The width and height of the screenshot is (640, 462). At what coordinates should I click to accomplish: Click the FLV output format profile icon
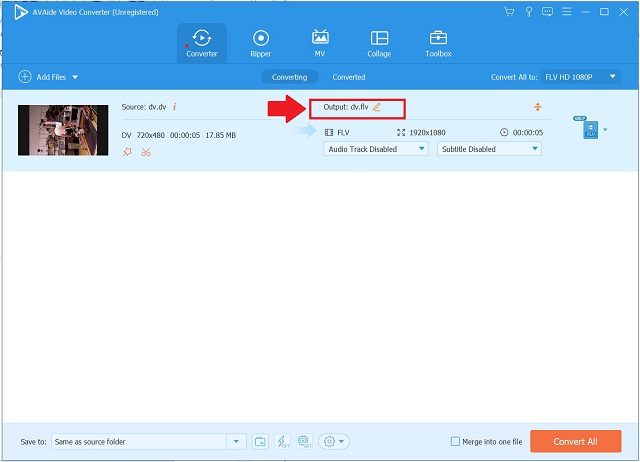tap(590, 130)
